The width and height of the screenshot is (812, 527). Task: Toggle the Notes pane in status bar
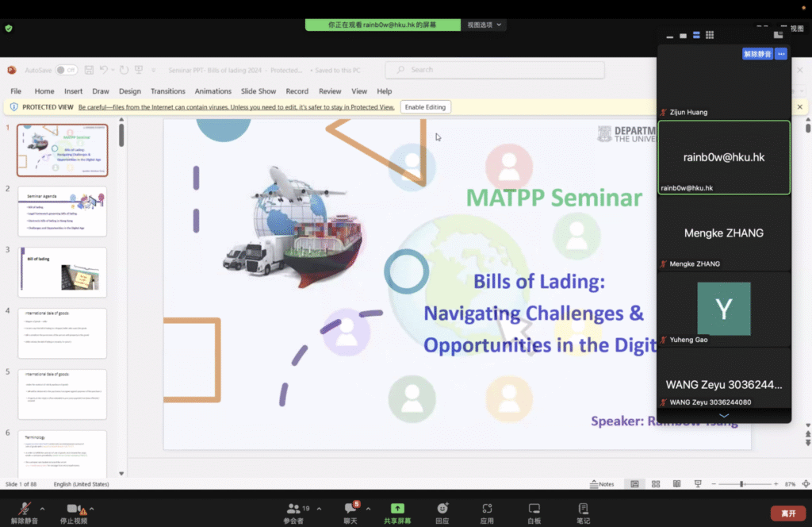[x=602, y=484]
